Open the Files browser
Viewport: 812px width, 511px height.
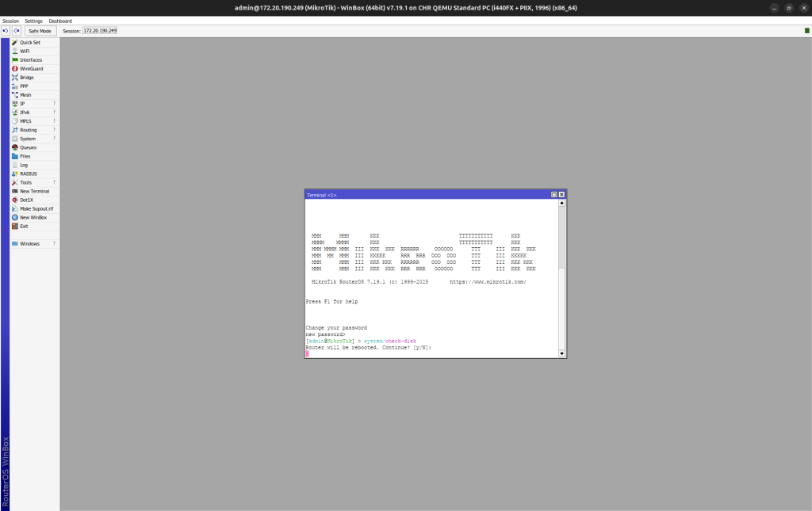[34, 156]
